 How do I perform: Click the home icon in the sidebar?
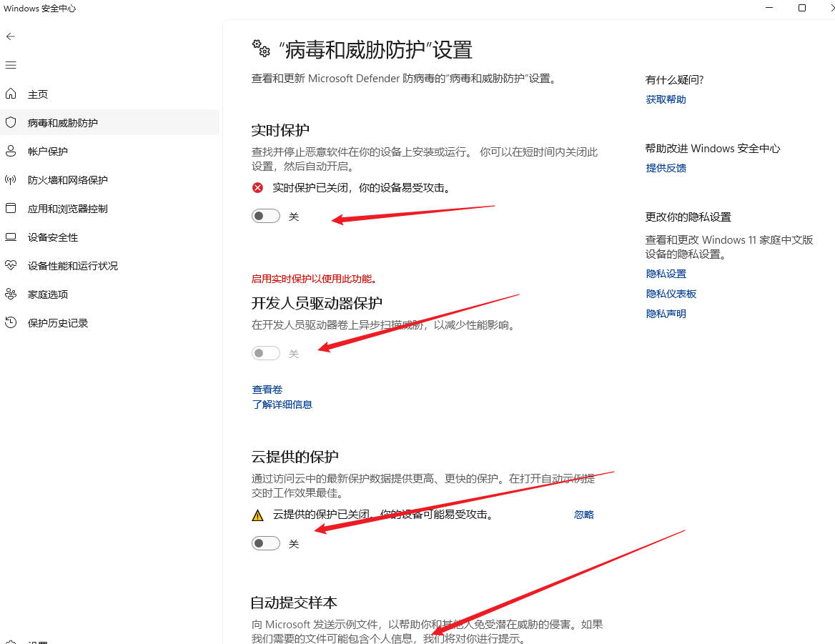coord(11,94)
